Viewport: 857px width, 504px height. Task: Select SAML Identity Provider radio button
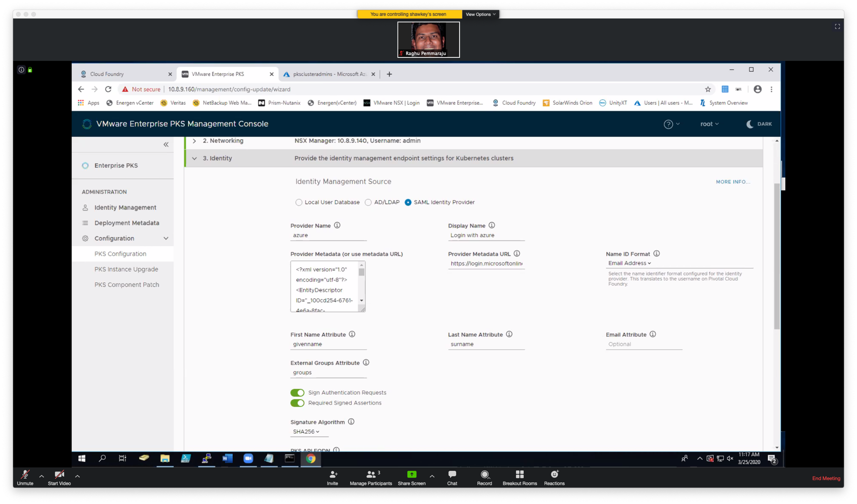click(408, 203)
